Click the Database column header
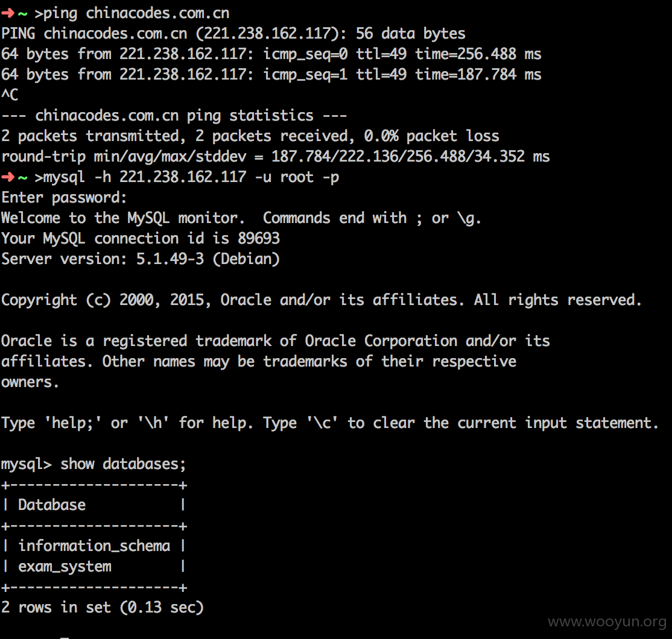 [x=52, y=505]
